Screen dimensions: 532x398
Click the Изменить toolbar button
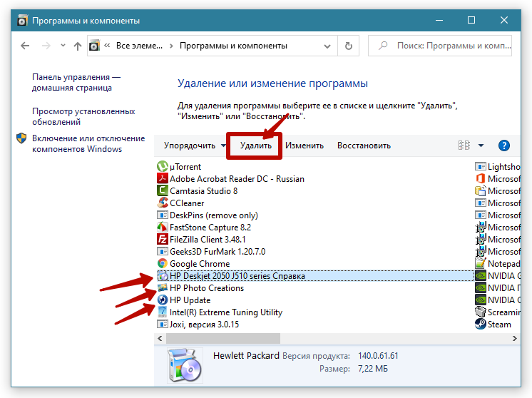click(x=305, y=146)
